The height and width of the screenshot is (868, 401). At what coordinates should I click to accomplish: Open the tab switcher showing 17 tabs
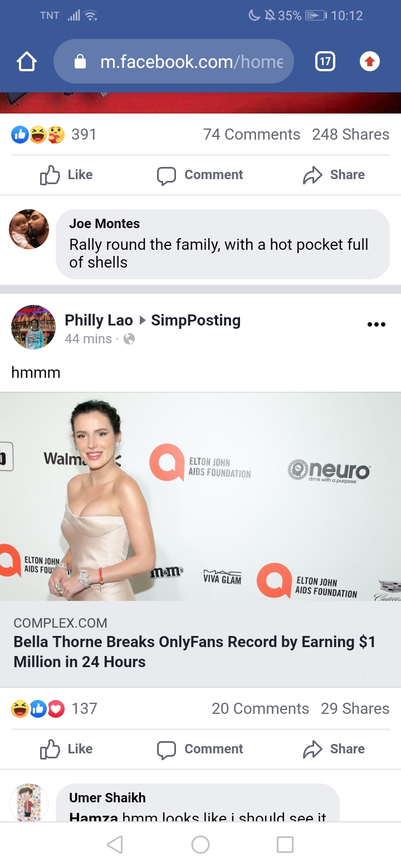point(325,61)
